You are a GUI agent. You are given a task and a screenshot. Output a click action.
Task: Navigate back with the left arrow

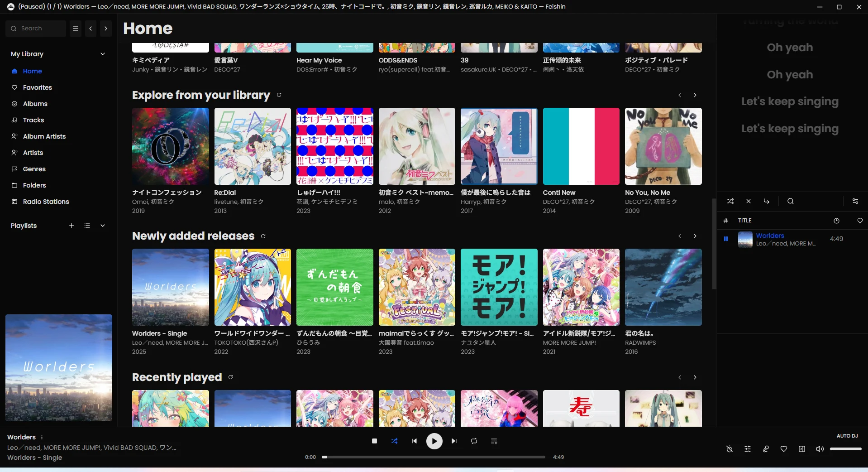click(91, 29)
